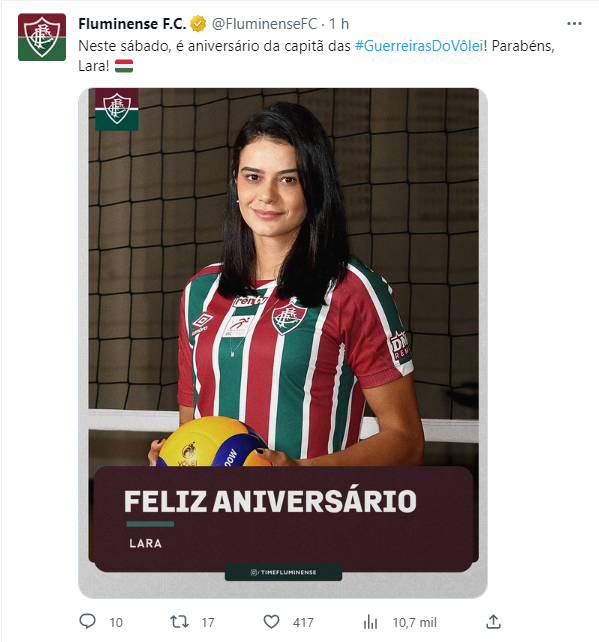Open Fluminense profile avatar
This screenshot has height=642, width=599.
click(42, 37)
